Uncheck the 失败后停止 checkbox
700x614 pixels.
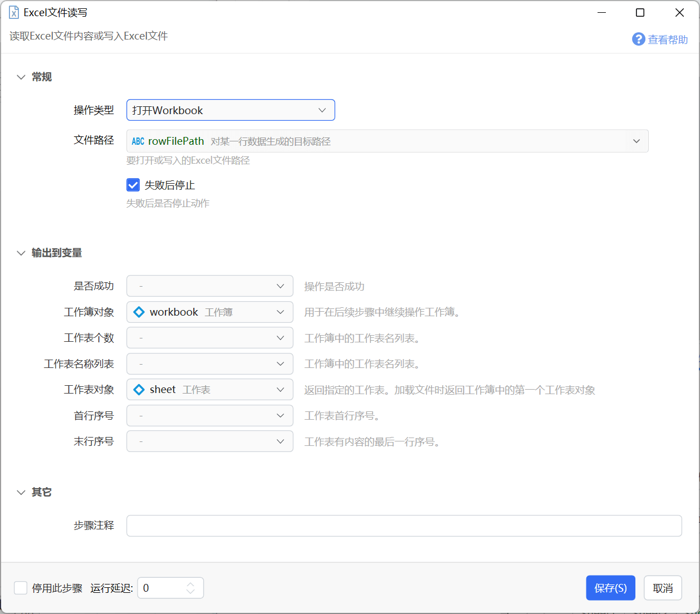(133, 185)
